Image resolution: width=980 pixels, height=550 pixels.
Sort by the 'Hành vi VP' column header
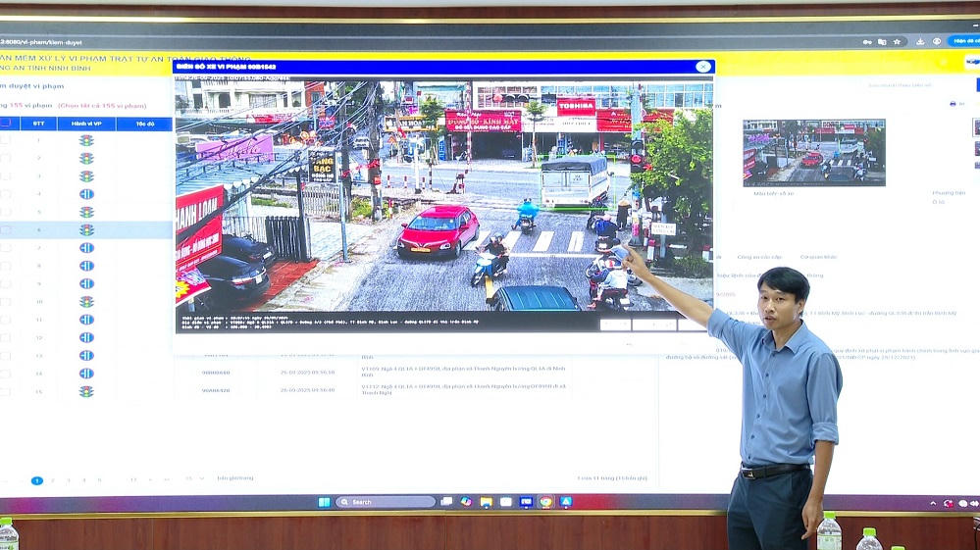tap(86, 124)
